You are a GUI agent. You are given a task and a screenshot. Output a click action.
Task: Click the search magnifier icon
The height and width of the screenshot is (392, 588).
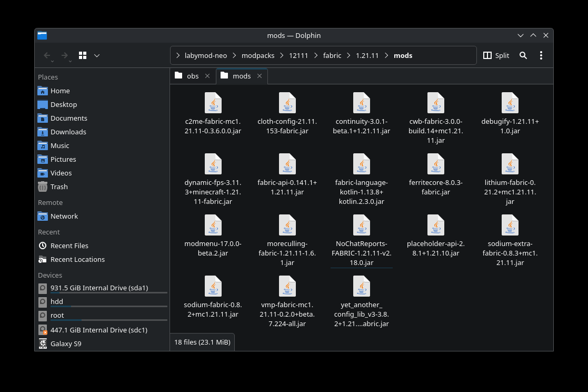pyautogui.click(x=523, y=55)
